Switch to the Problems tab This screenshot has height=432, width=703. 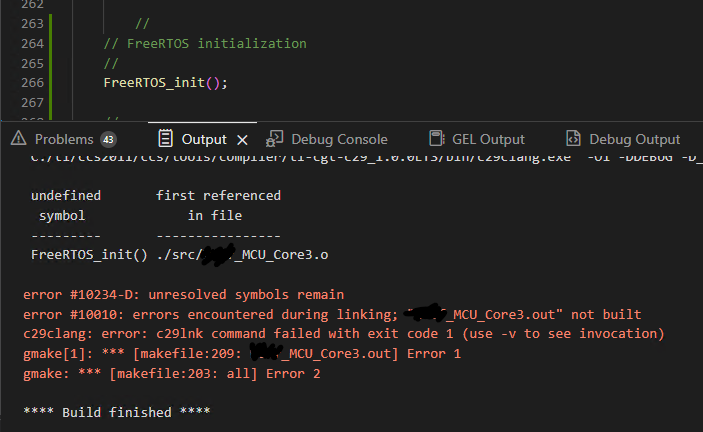pos(64,139)
